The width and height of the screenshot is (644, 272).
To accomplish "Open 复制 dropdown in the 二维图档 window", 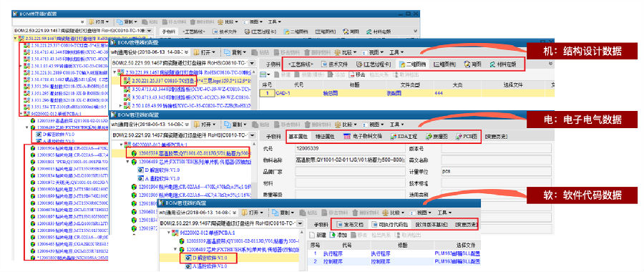I will click(x=235, y=52).
